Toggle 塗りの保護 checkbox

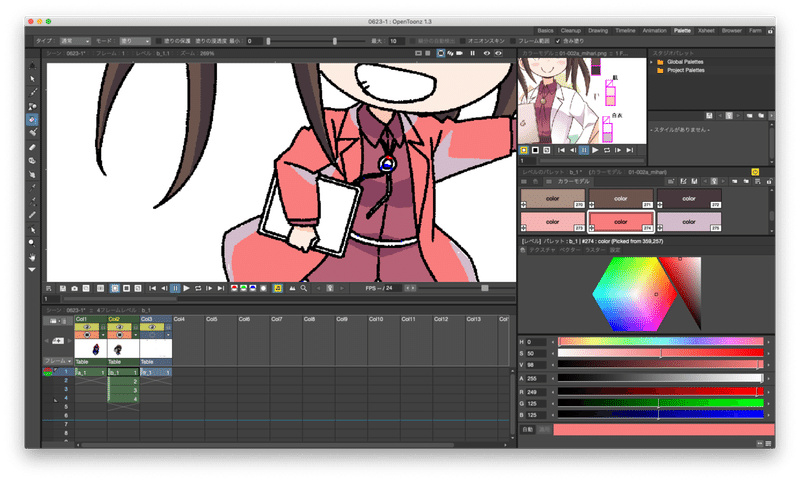[159, 41]
